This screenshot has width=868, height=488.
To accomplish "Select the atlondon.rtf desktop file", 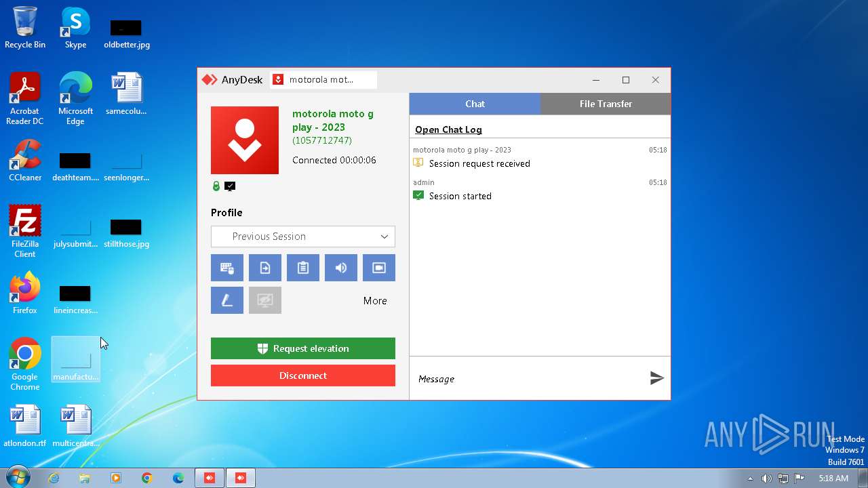I will point(25,426).
